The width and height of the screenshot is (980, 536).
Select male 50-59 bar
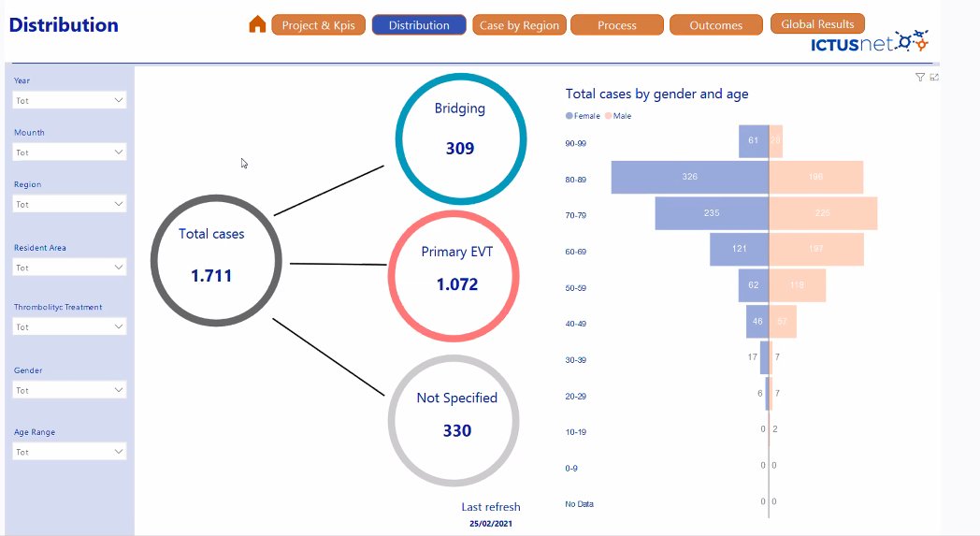(x=798, y=285)
